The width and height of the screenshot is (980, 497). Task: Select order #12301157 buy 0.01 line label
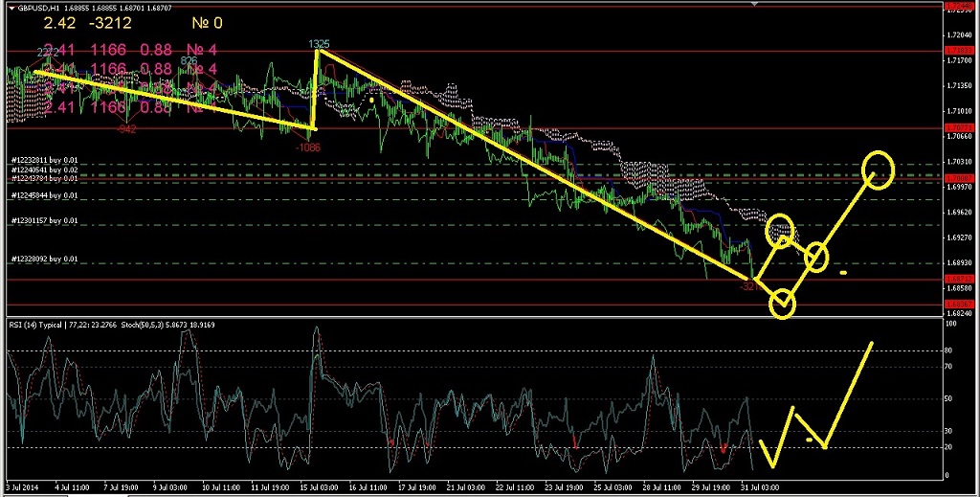point(45,220)
